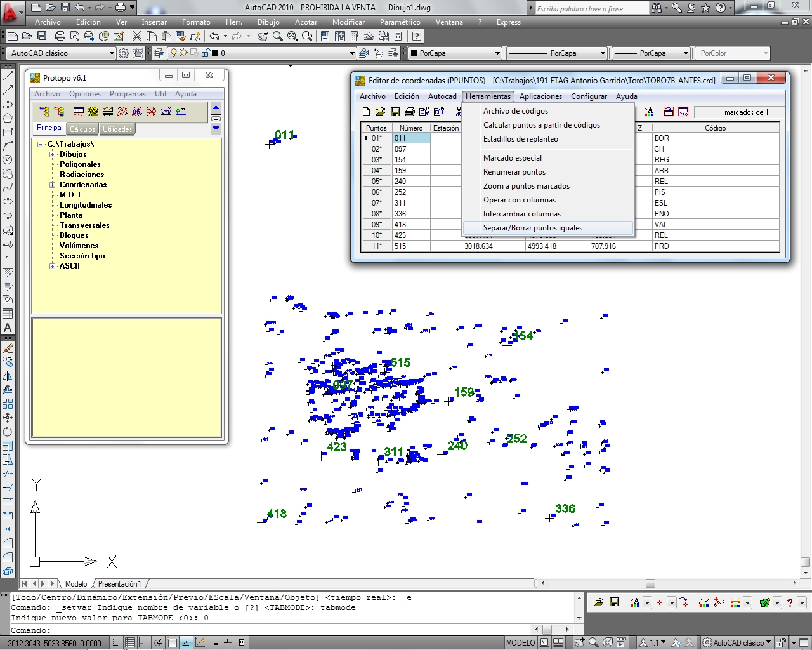Click the crossed-out flower icon in Protopo
The height and width of the screenshot is (650, 812).
coord(152,111)
